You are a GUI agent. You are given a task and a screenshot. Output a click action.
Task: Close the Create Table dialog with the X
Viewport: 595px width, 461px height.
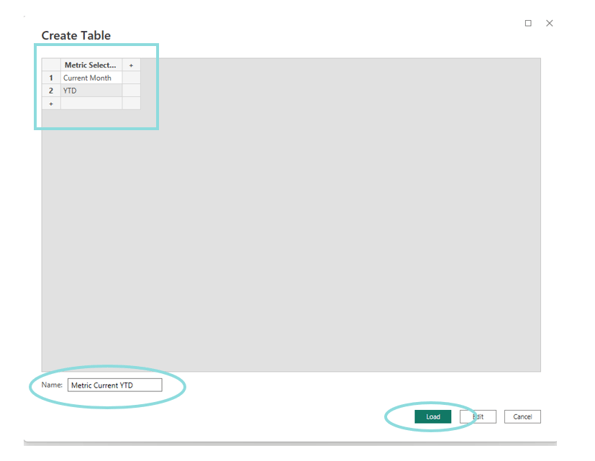pyautogui.click(x=549, y=23)
